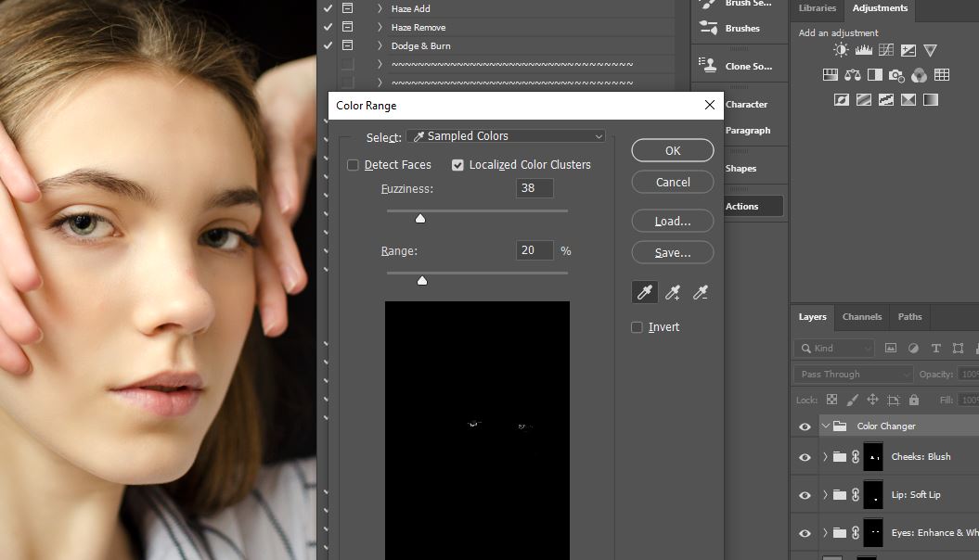Uncheck Localized Color Clusters
The image size is (979, 560).
pos(458,165)
